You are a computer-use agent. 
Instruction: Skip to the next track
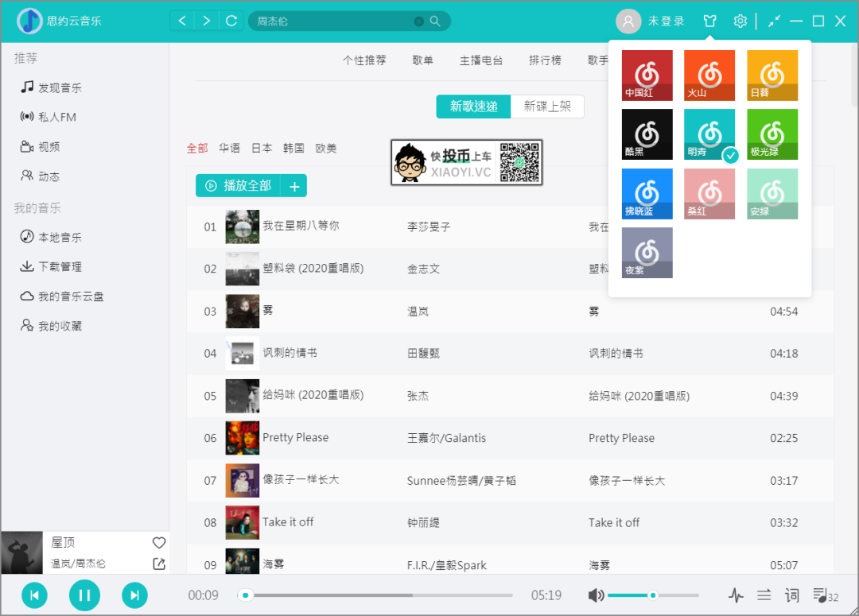[x=134, y=595]
